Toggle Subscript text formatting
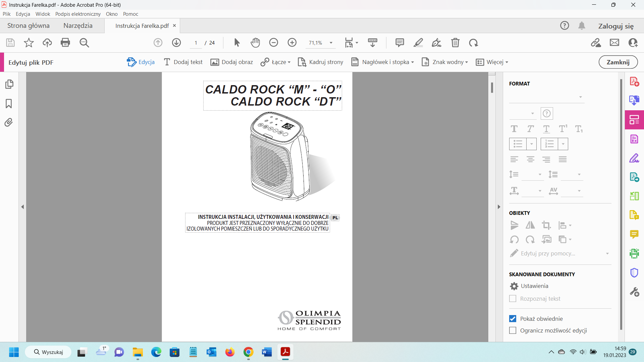 pos(579,129)
